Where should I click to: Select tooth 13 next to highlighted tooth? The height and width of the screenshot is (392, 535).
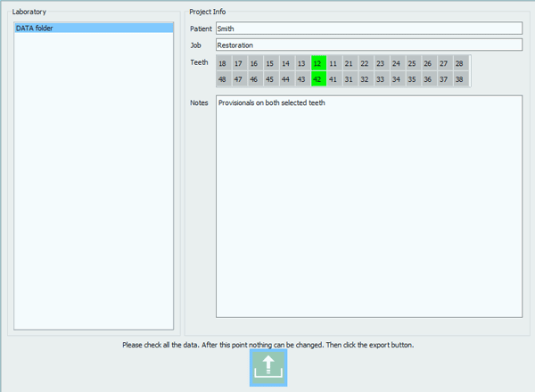coord(302,63)
